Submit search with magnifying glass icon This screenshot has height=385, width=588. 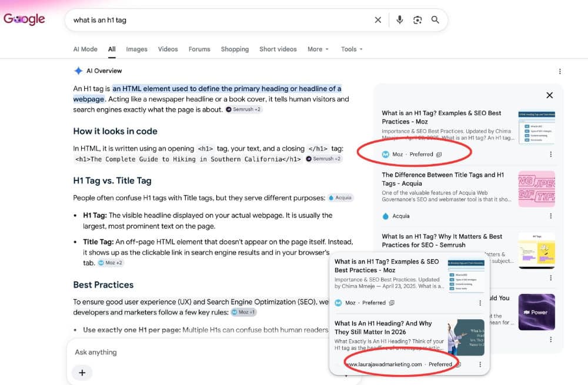pyautogui.click(x=435, y=20)
